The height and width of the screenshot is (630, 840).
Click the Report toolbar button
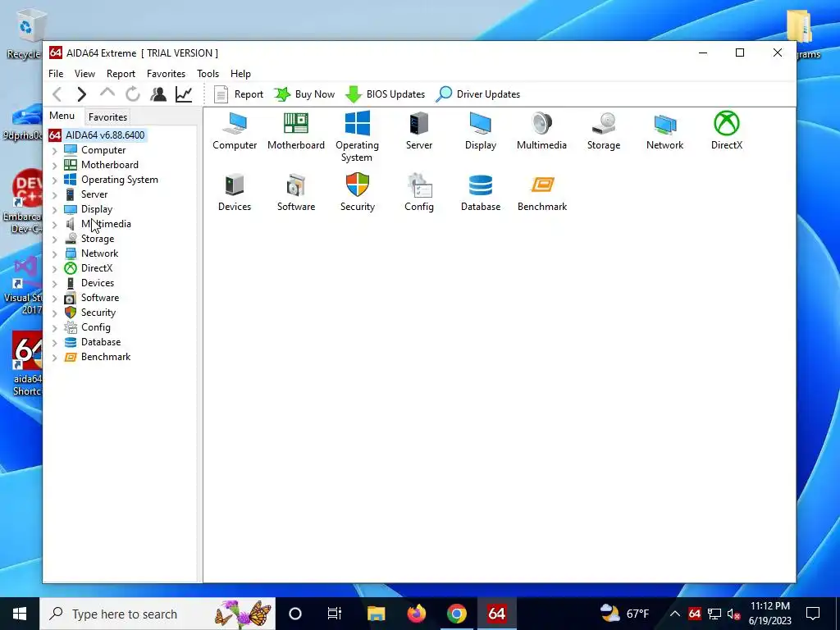click(x=239, y=94)
